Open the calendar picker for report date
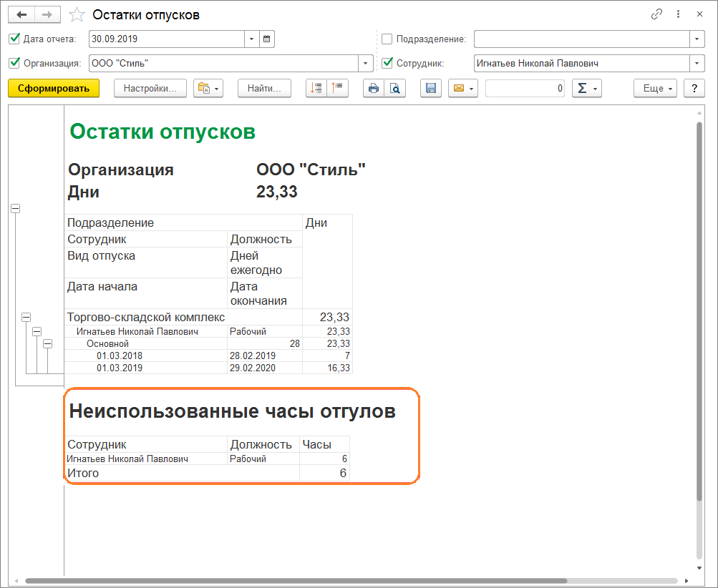Viewport: 718px width, 588px height. point(267,39)
